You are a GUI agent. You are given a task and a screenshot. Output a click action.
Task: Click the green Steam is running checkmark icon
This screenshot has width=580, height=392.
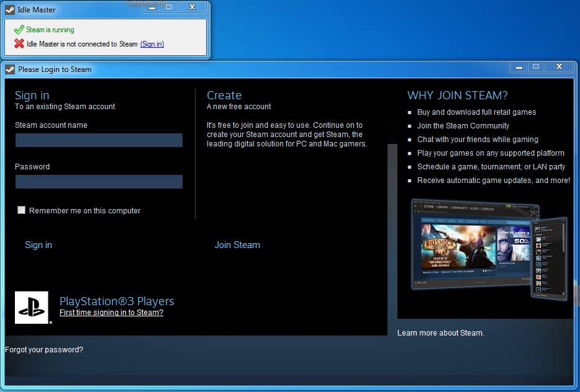click(x=19, y=30)
